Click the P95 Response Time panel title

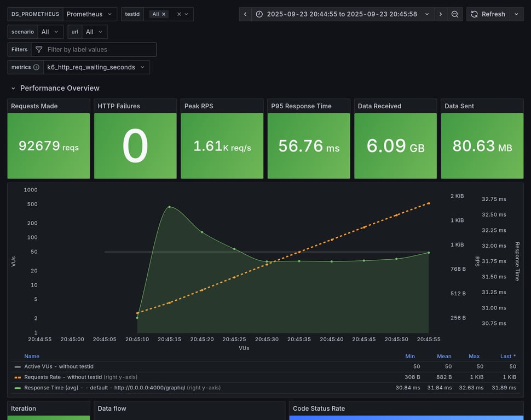302,106
